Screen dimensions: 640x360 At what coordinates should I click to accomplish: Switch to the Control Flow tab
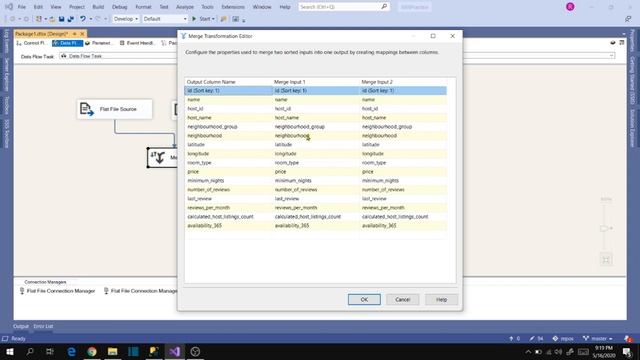pyautogui.click(x=33, y=43)
